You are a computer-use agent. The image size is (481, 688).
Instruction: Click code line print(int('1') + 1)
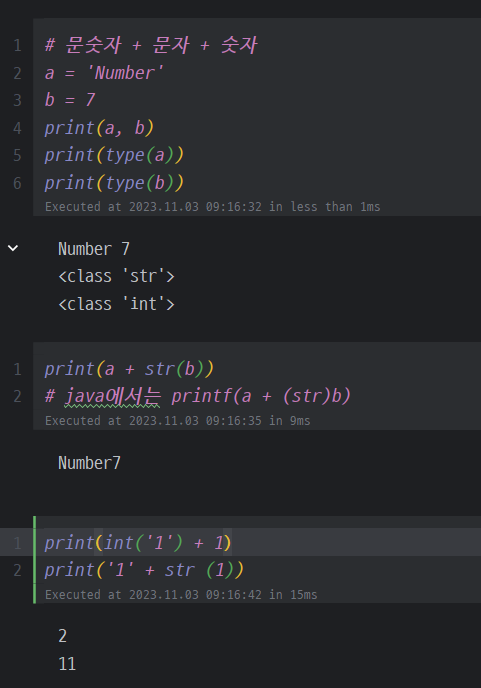[x=138, y=543]
